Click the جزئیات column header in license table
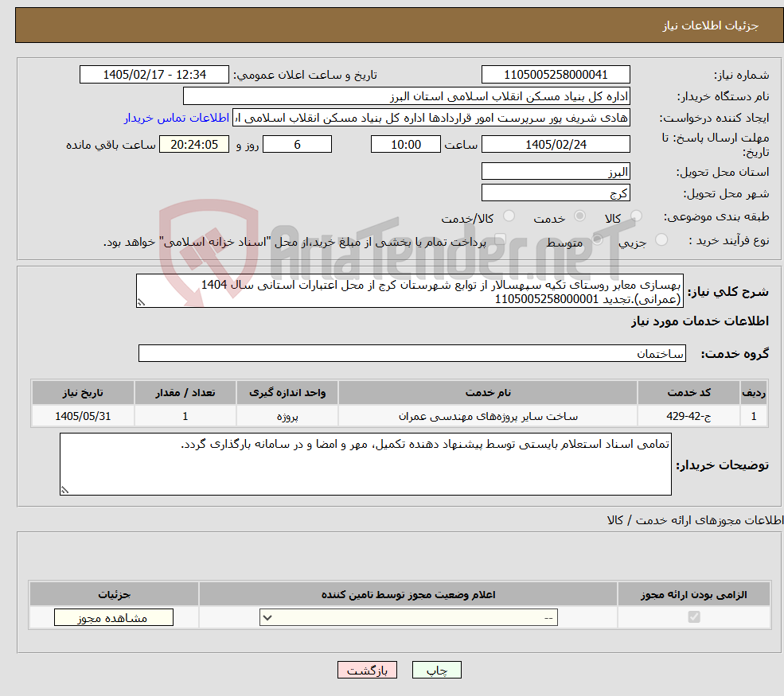 (114, 594)
